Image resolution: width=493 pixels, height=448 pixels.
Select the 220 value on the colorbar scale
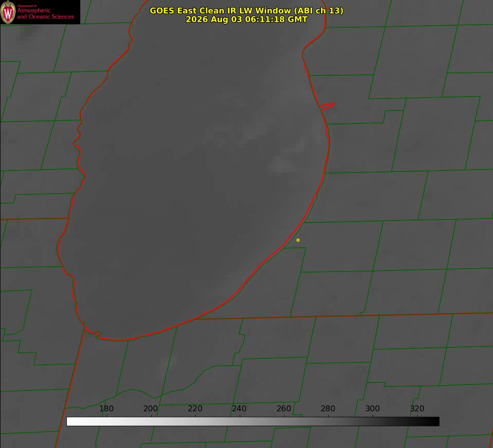coord(195,408)
